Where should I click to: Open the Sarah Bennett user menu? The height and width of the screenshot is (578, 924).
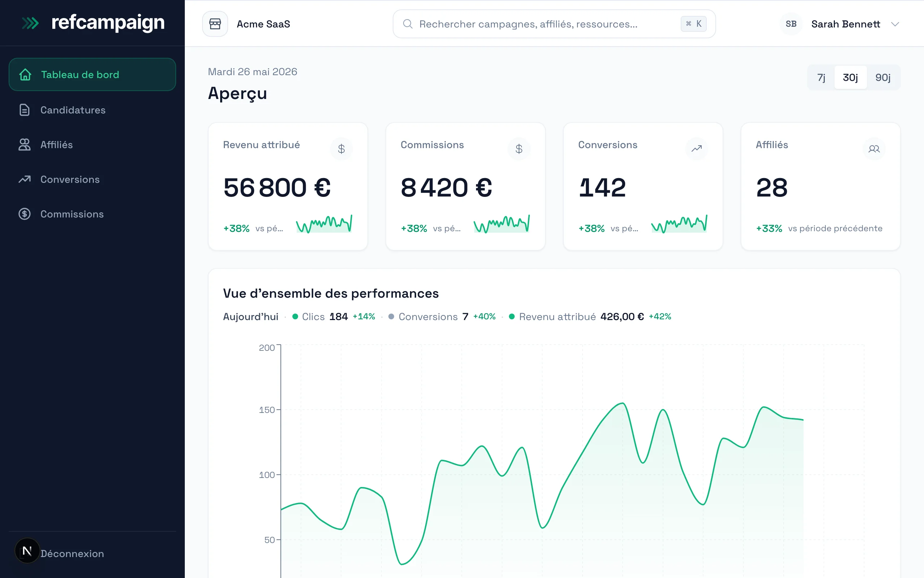coord(840,24)
